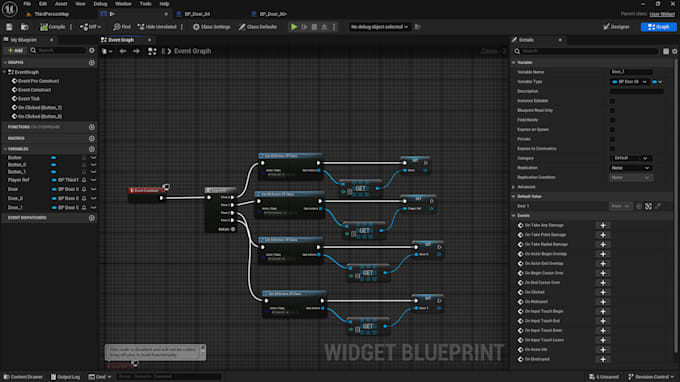Toggle visibility eye for Door_1 variable

tap(93, 208)
